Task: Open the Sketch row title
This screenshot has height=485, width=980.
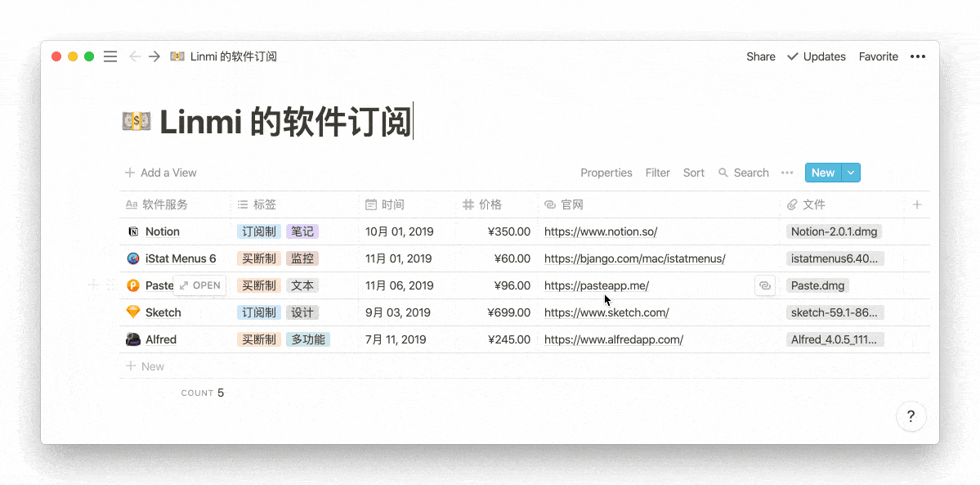Action: coord(163,313)
